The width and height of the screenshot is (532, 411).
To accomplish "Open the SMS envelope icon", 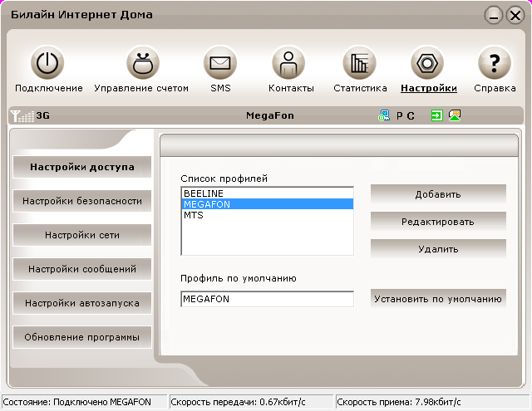I will pyautogui.click(x=220, y=63).
